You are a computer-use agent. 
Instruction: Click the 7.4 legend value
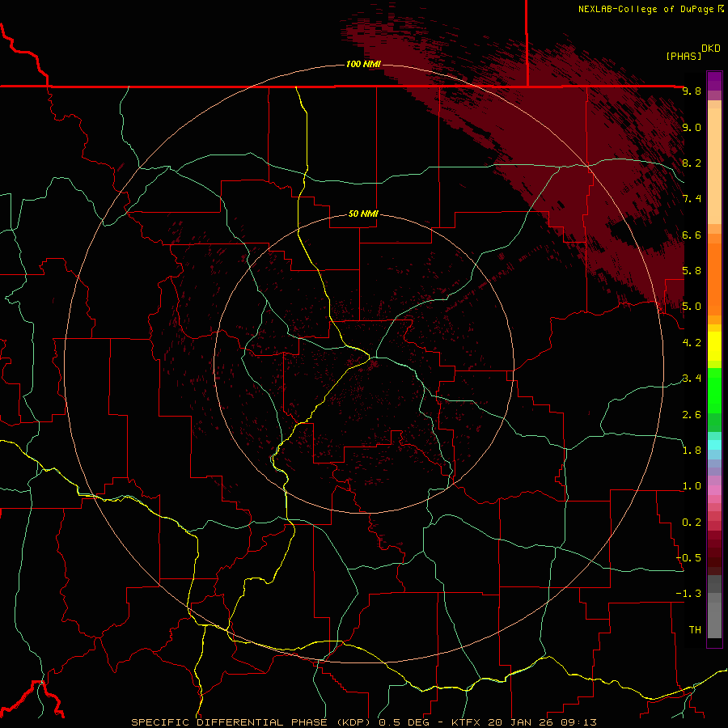[x=692, y=199]
